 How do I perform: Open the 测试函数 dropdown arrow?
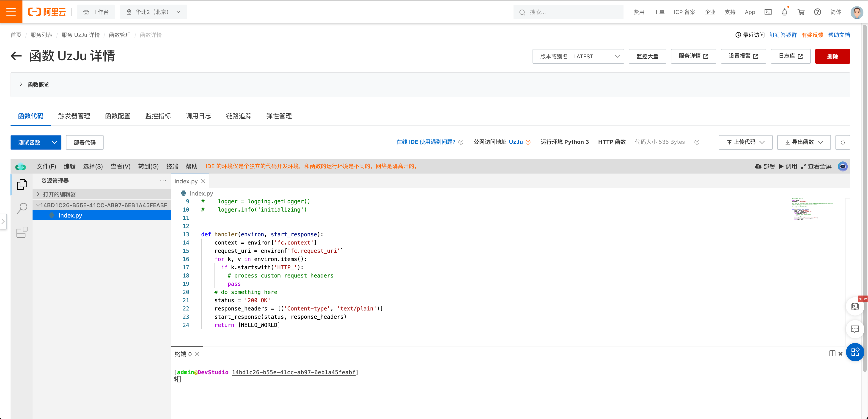pos(55,142)
